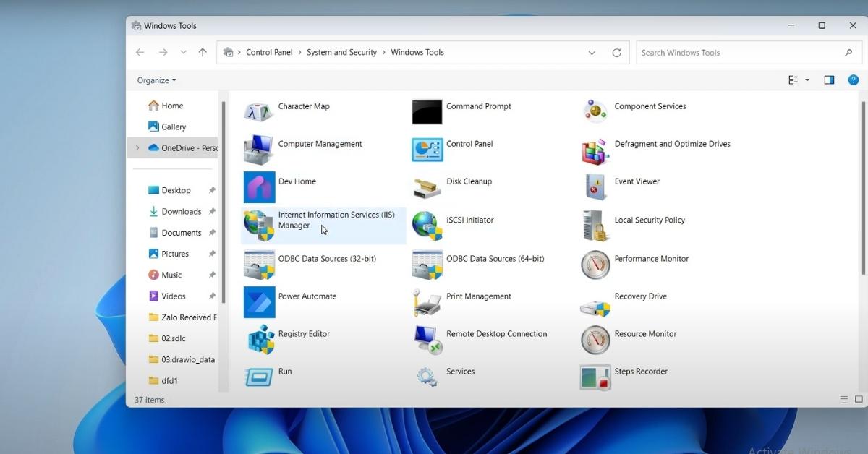The width and height of the screenshot is (868, 454).
Task: Open the Services icon
Action: [x=427, y=377]
